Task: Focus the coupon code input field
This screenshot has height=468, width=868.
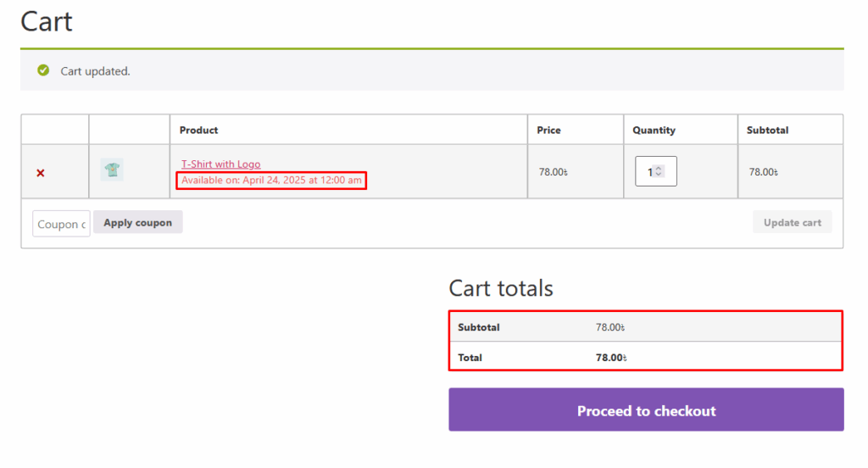Action: coord(61,224)
